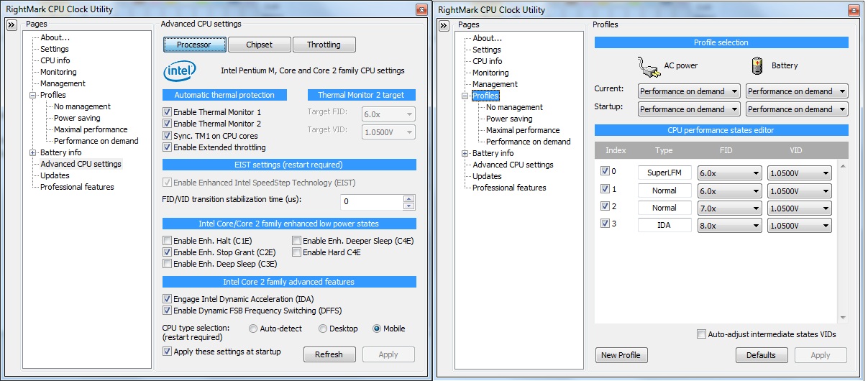Open Updates page in left window
This screenshot has width=868, height=381.
pos(55,175)
